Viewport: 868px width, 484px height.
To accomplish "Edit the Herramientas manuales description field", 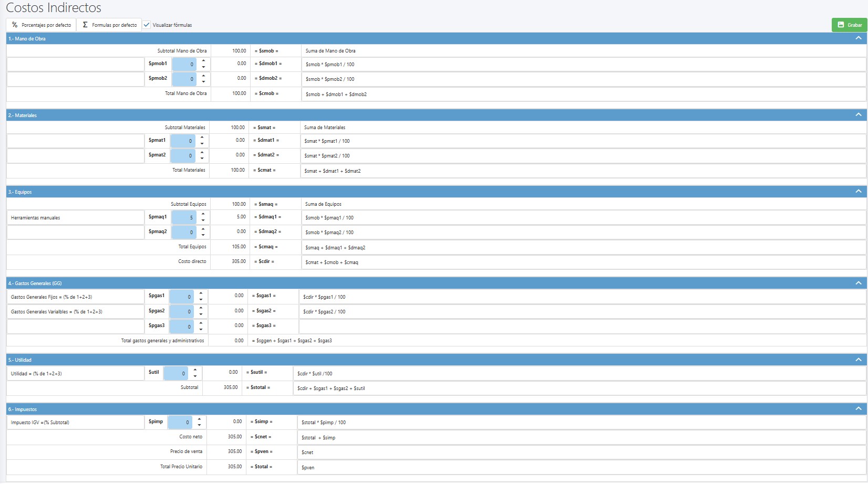I will point(75,218).
